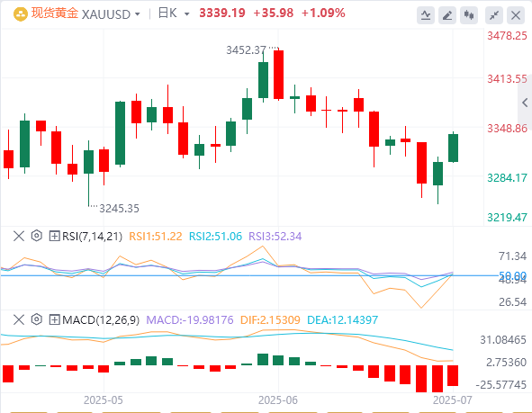Select the pencil drawing tool icon

point(447,15)
